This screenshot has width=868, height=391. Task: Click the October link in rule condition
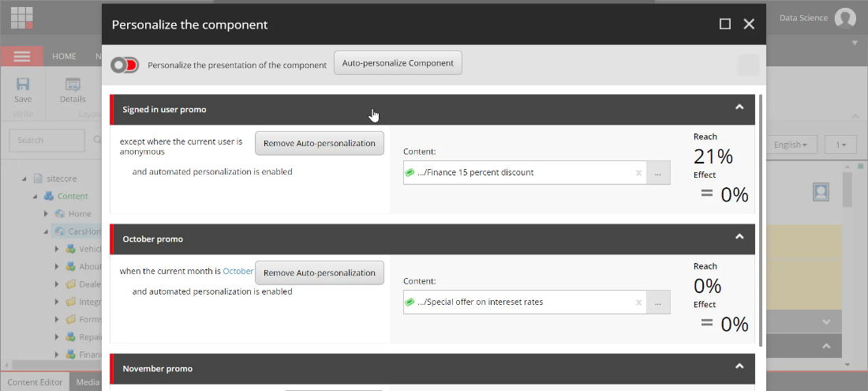point(238,271)
